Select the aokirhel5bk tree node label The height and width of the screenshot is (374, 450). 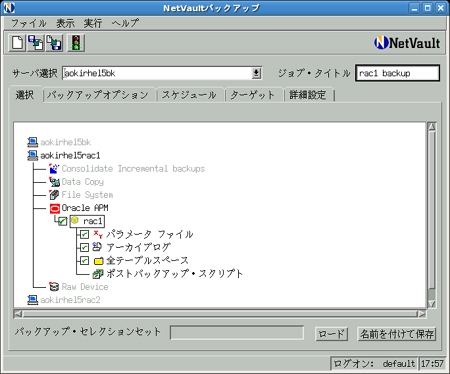[x=66, y=142]
